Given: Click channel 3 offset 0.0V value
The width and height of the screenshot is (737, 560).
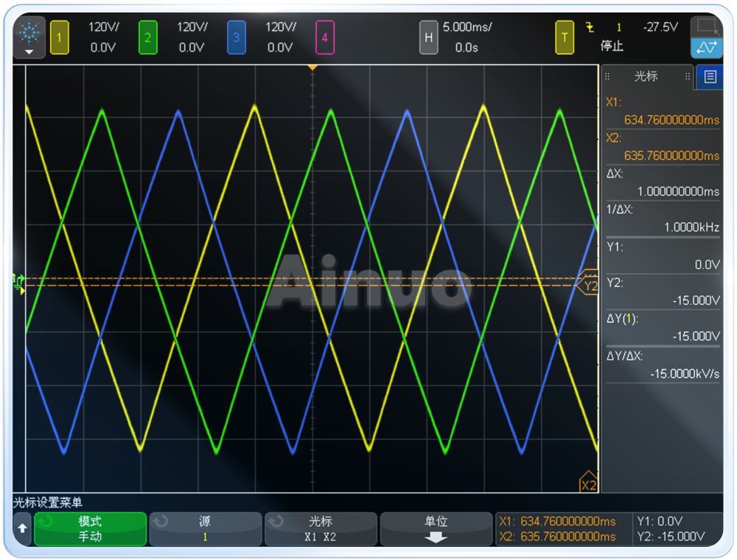Looking at the screenshot, I should (x=279, y=47).
